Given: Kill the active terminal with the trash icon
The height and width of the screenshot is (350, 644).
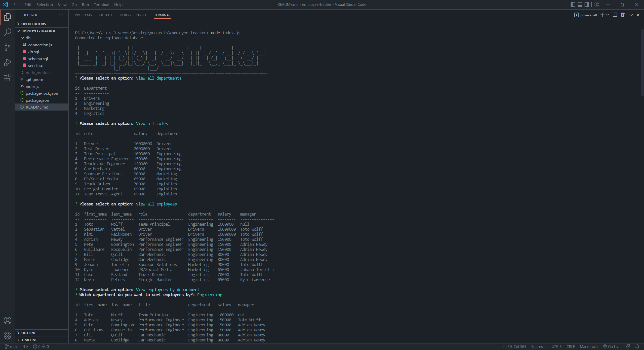Looking at the screenshot, I should coord(623,15).
